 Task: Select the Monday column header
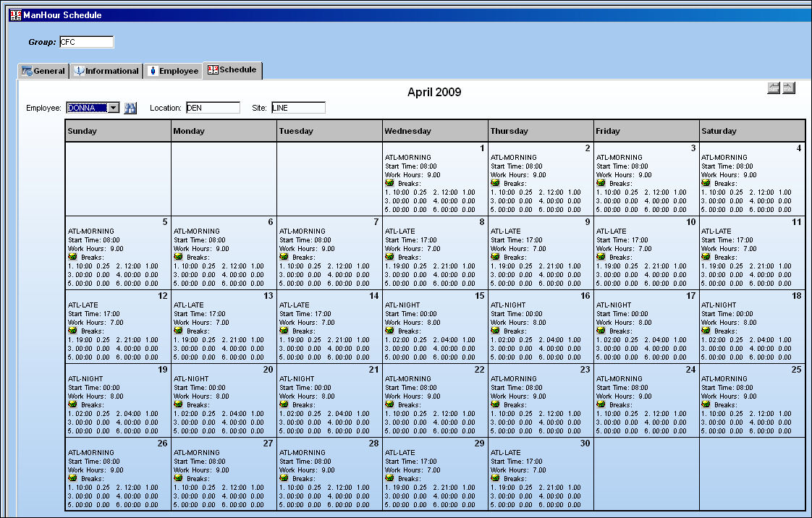[x=224, y=131]
